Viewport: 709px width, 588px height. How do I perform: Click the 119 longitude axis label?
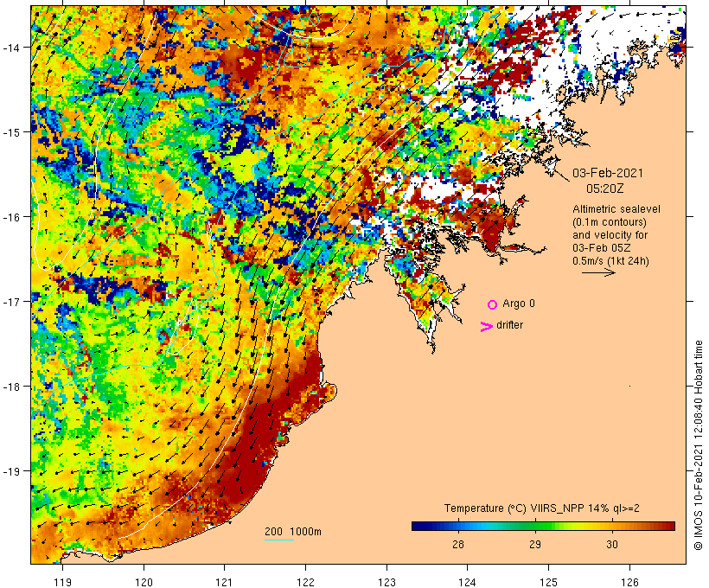pyautogui.click(x=62, y=582)
